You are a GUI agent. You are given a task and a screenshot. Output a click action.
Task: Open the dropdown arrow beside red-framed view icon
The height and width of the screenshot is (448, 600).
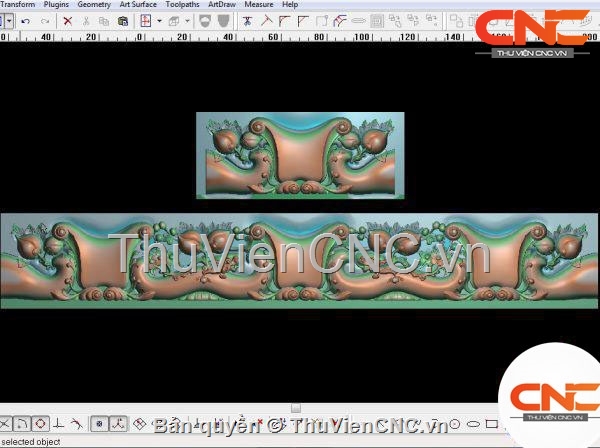coord(159,21)
